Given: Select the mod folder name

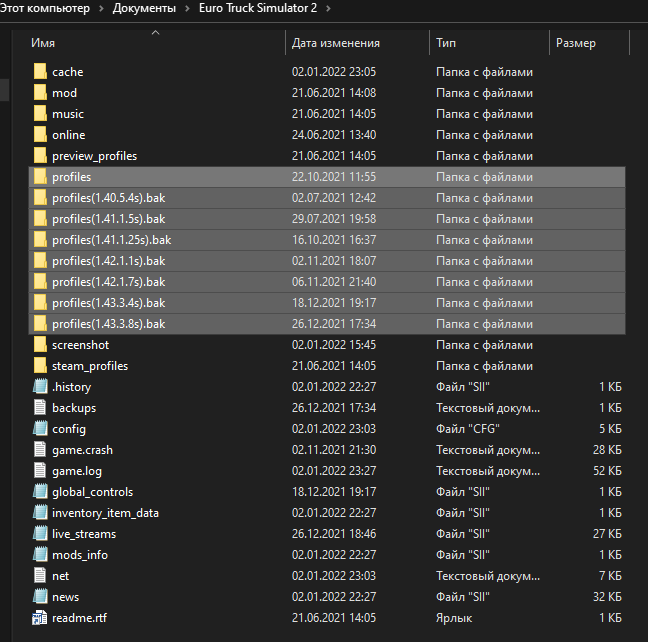Looking at the screenshot, I should pos(64,93).
